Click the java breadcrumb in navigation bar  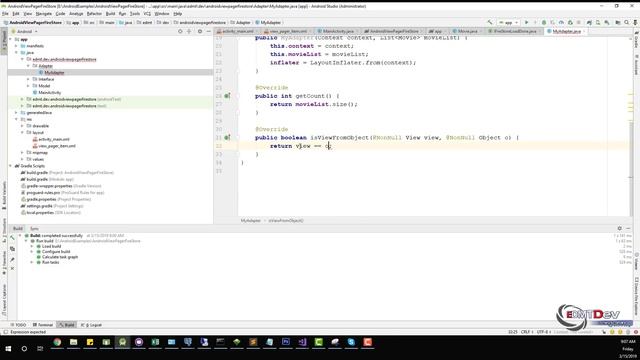pyautogui.click(x=126, y=22)
